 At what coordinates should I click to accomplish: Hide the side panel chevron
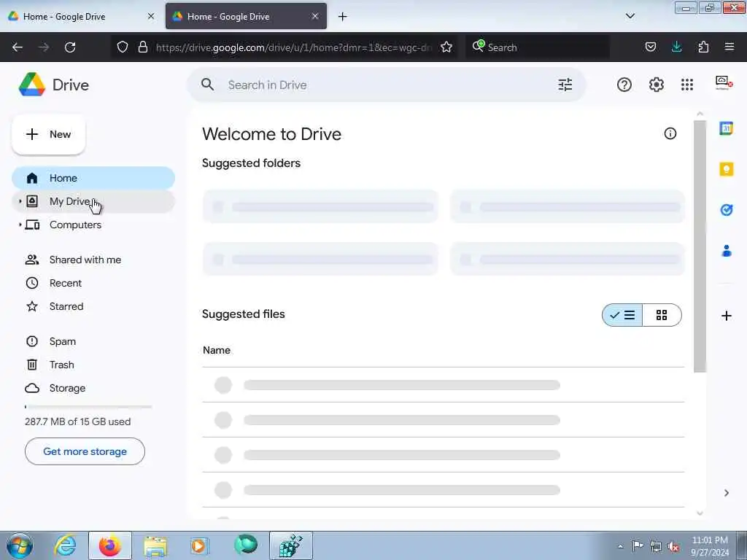(x=726, y=493)
